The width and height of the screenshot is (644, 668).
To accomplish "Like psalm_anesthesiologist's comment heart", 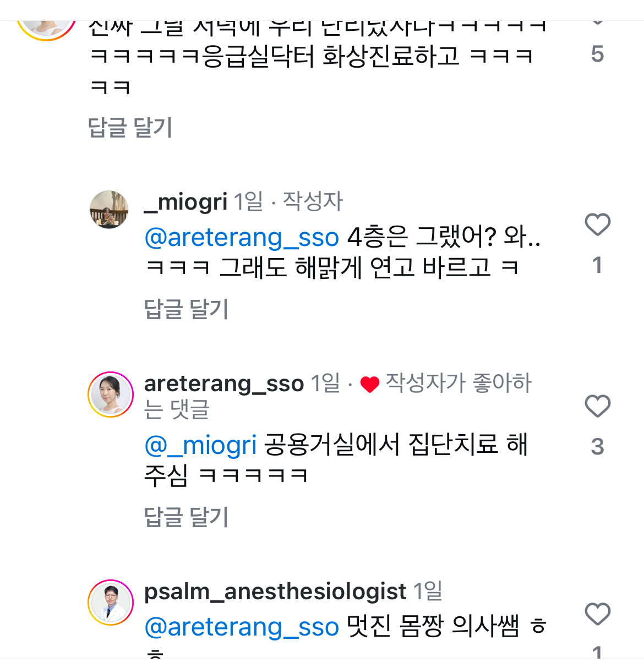I will (597, 614).
